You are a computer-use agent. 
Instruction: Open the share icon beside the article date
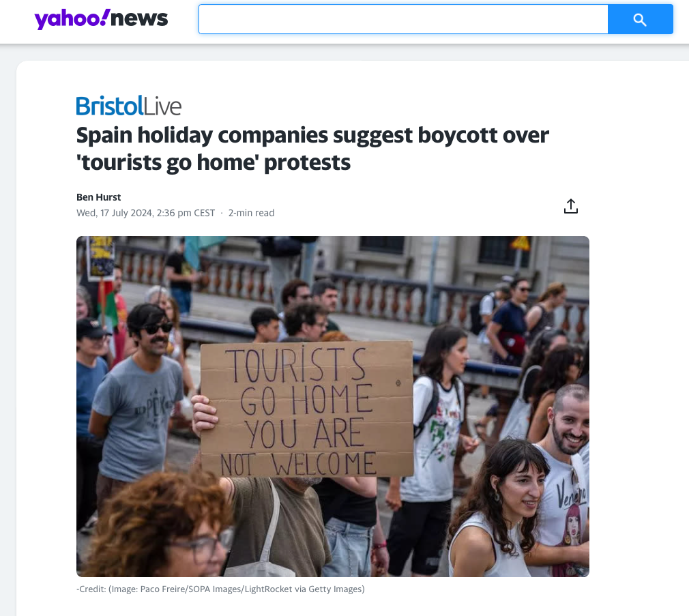pyautogui.click(x=571, y=205)
